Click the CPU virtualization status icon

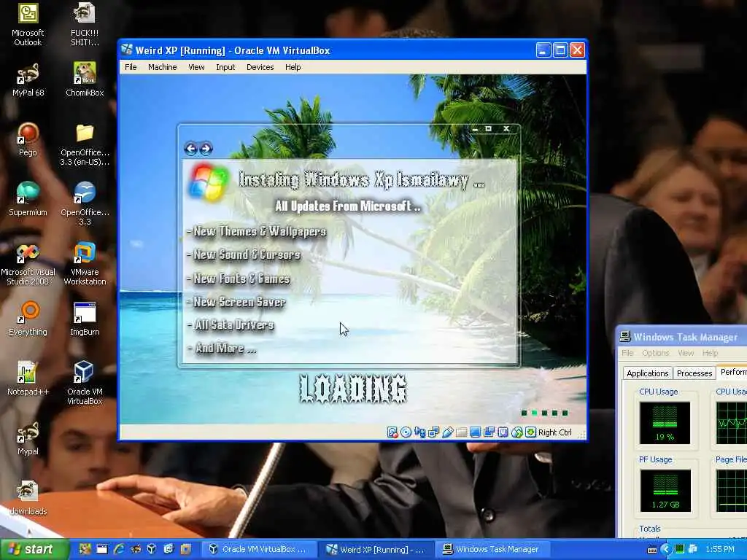503,432
